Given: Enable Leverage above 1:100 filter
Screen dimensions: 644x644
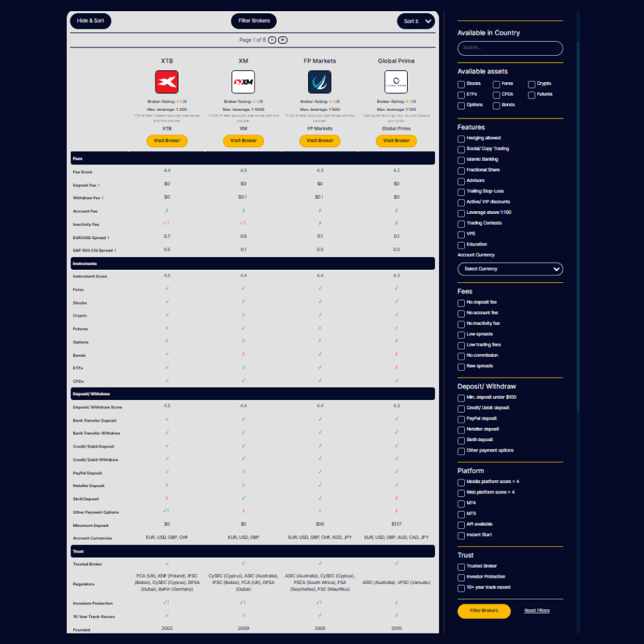Looking at the screenshot, I should (x=461, y=213).
